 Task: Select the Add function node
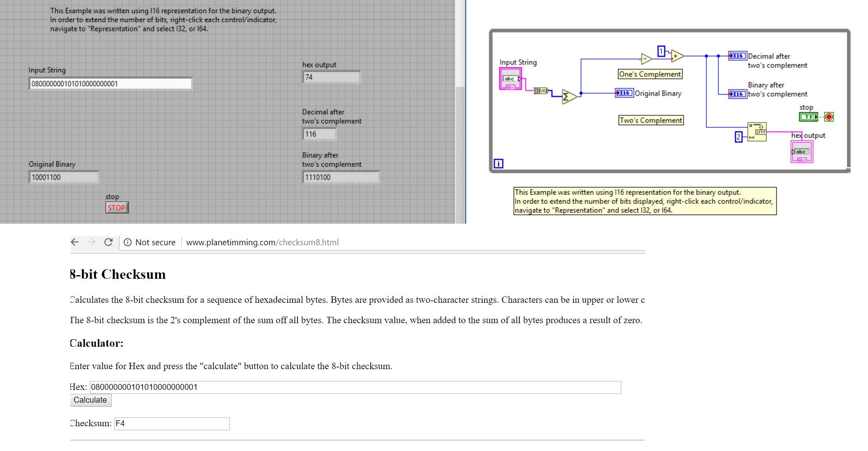coord(677,56)
